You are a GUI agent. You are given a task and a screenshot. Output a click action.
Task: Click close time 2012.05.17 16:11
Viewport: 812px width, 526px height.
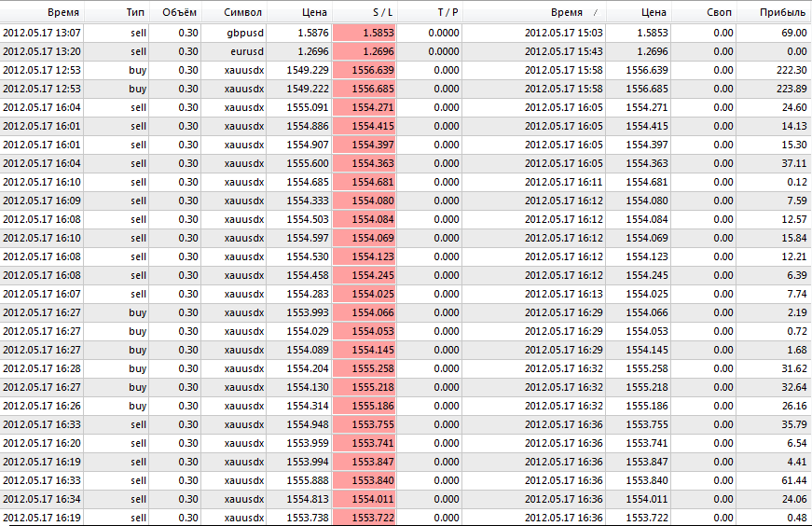563,183
